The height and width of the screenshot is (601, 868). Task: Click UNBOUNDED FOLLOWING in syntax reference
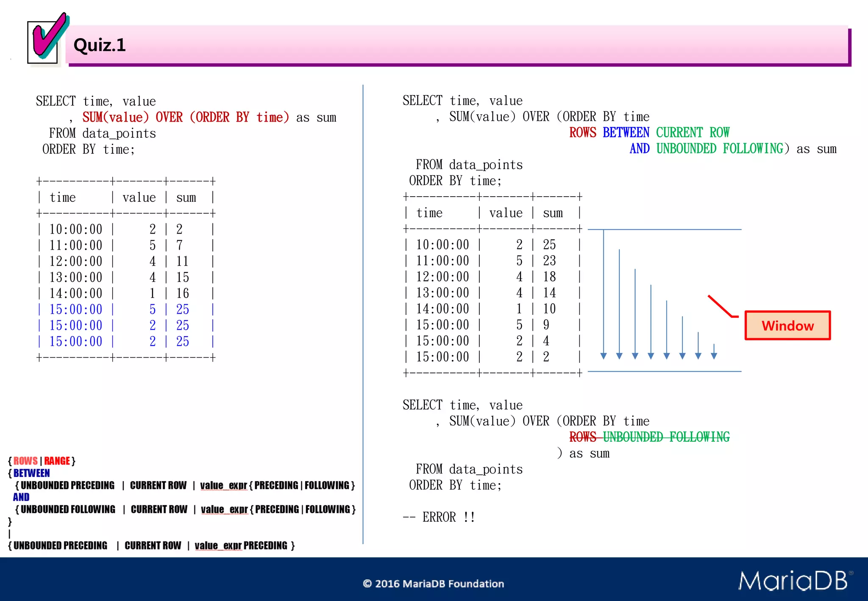68,509
